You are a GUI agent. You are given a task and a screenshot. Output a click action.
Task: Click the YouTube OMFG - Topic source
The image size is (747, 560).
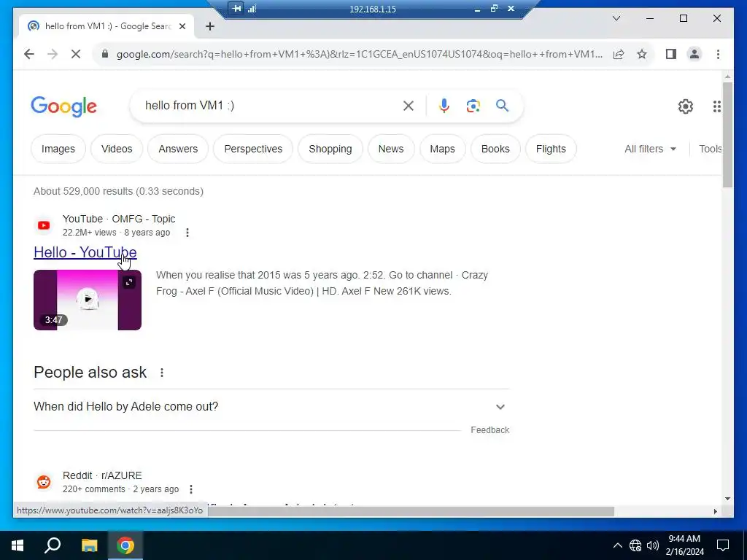pos(119,219)
